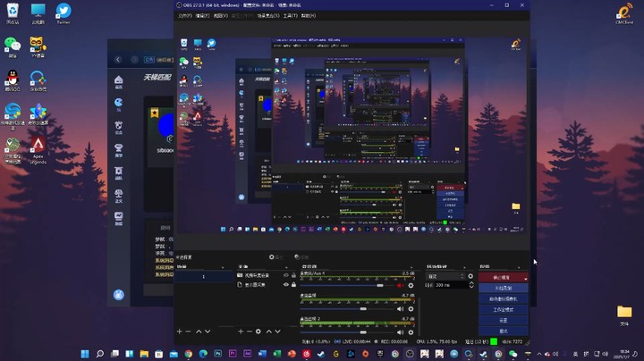Screen dimensions: 644x361
Task: Open first Desktop Audio settings gear
Action: (x=411, y=309)
